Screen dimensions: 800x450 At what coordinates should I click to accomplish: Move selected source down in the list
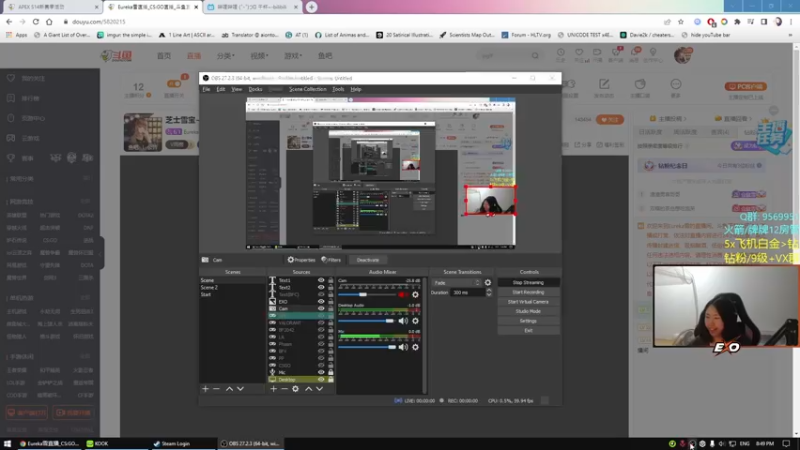(319, 389)
